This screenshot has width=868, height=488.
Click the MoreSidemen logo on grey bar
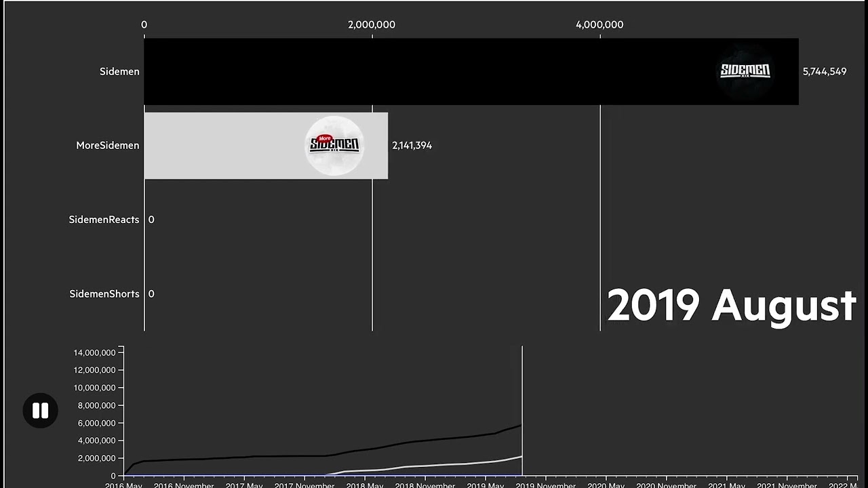coord(334,146)
